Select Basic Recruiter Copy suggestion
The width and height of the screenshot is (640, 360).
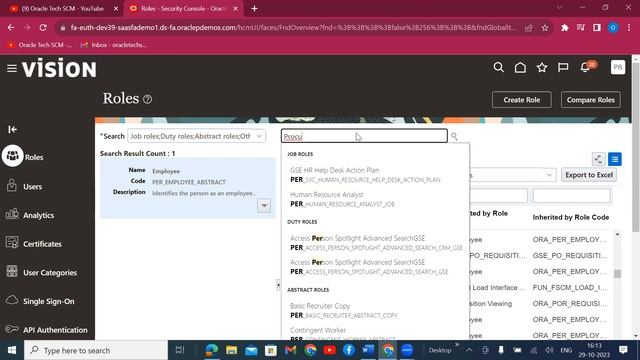tap(344, 311)
